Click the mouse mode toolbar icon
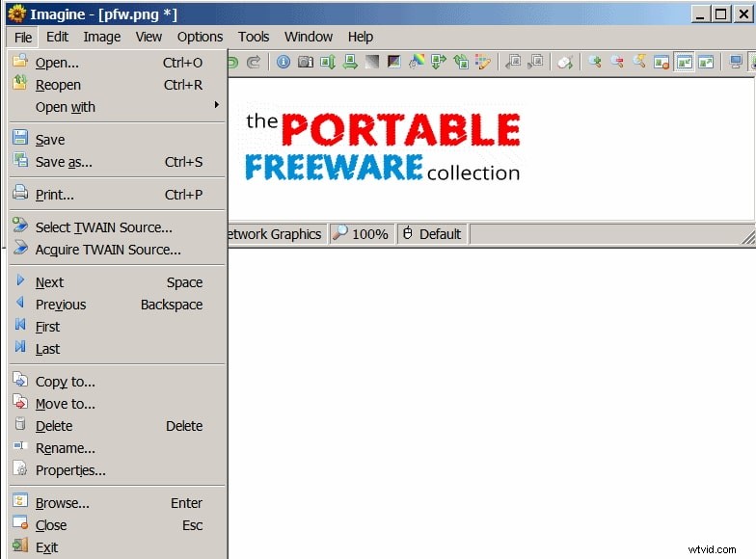Image resolution: width=756 pixels, height=559 pixels. click(x=565, y=62)
